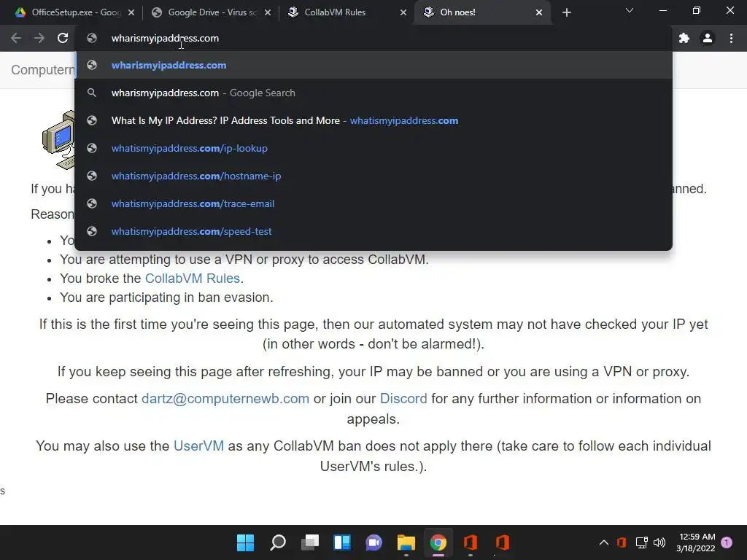
Task: Select the Oh noes! tab
Action: (x=482, y=12)
